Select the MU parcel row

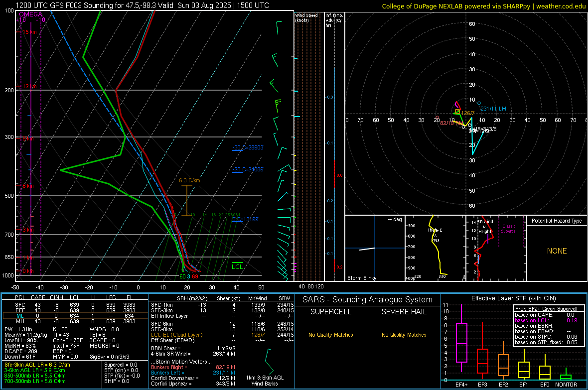pos(75,321)
